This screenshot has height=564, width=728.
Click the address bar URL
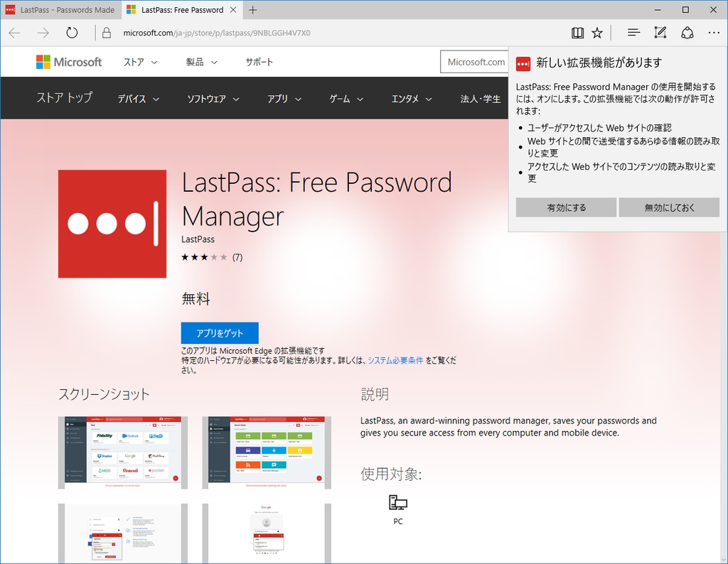[x=217, y=33]
